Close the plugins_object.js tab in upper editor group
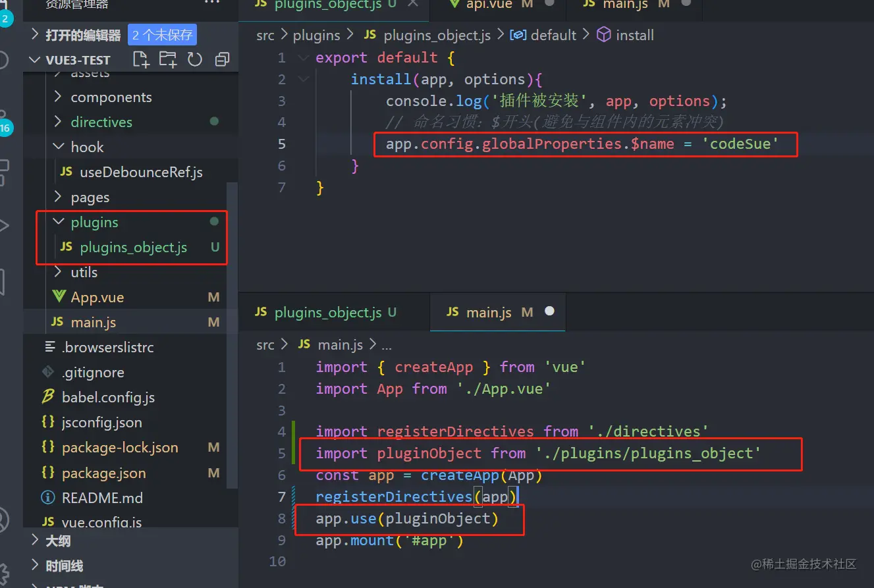The width and height of the screenshot is (874, 588). point(413,3)
